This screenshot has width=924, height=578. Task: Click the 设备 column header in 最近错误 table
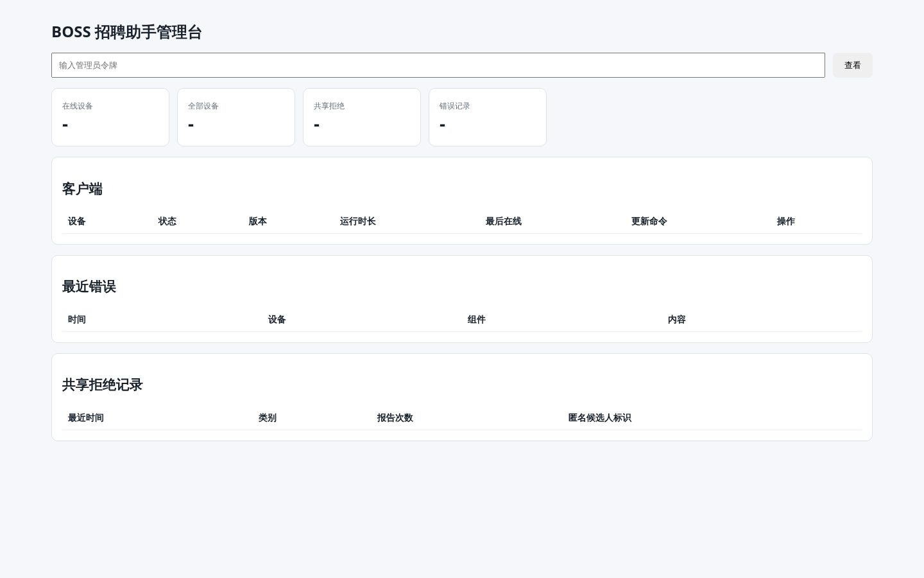(277, 319)
